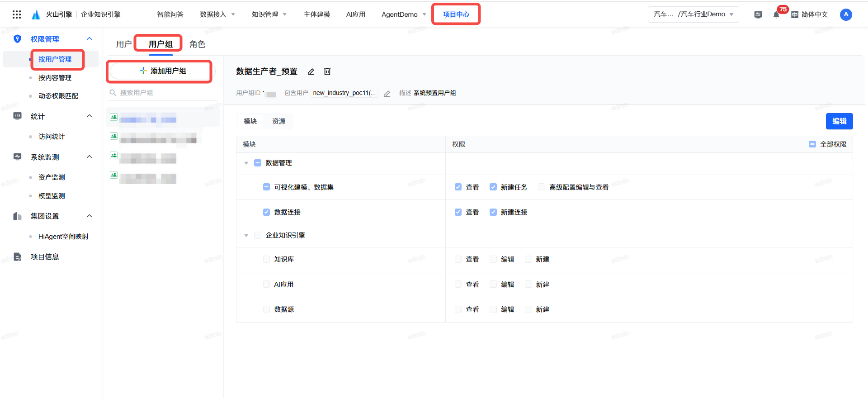The height and width of the screenshot is (399, 868).
Task: Click the blue 编辑 button
Action: tap(839, 121)
